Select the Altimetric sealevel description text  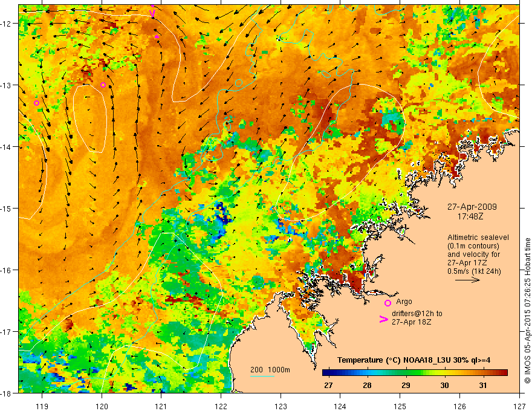(x=478, y=250)
